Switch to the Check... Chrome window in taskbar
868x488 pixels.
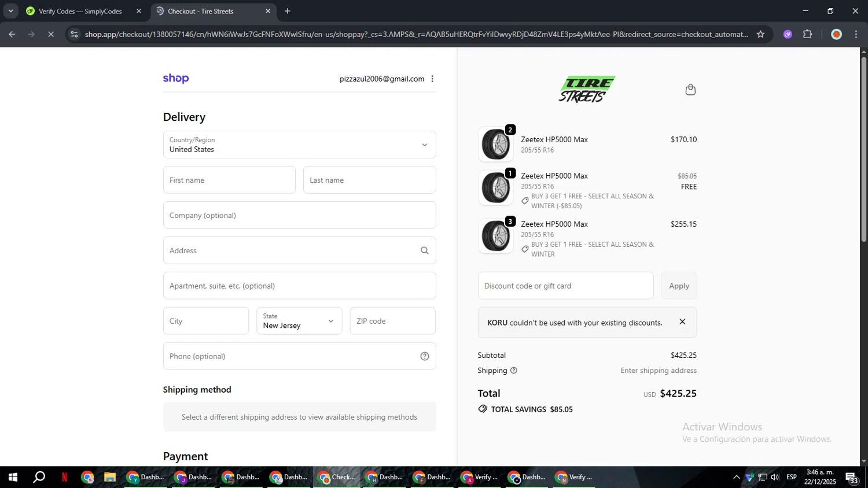337,477
